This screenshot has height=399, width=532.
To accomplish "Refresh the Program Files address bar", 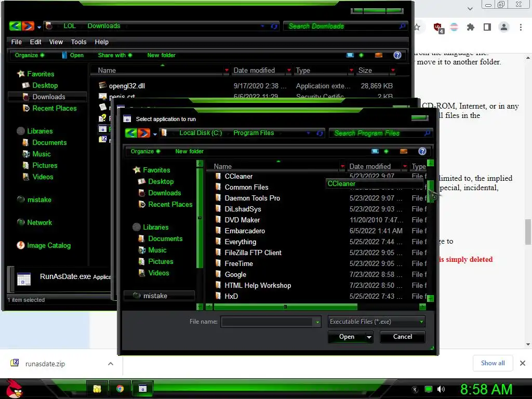I will click(x=320, y=134).
